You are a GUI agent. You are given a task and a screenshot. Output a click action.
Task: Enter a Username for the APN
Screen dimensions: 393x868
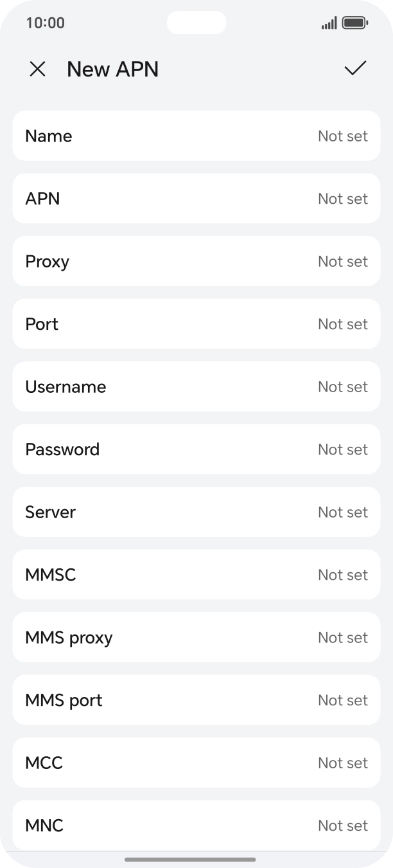[x=197, y=386]
